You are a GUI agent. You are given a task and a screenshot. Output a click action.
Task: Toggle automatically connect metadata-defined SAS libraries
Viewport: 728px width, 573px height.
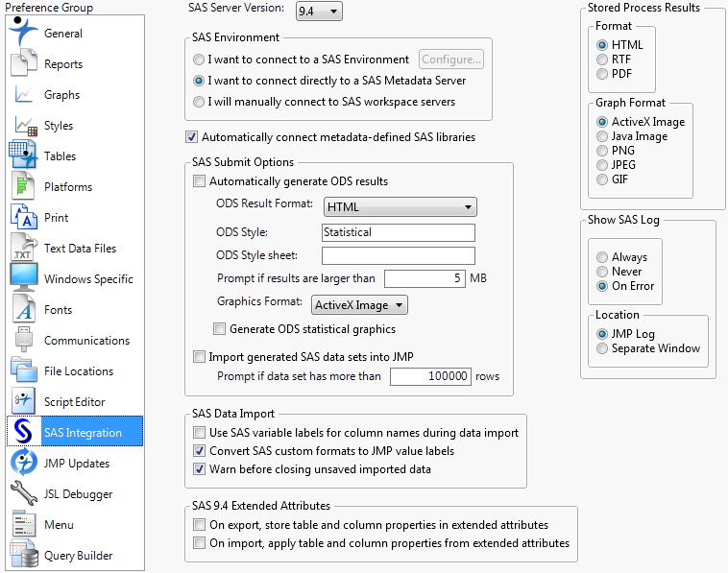[x=191, y=137]
